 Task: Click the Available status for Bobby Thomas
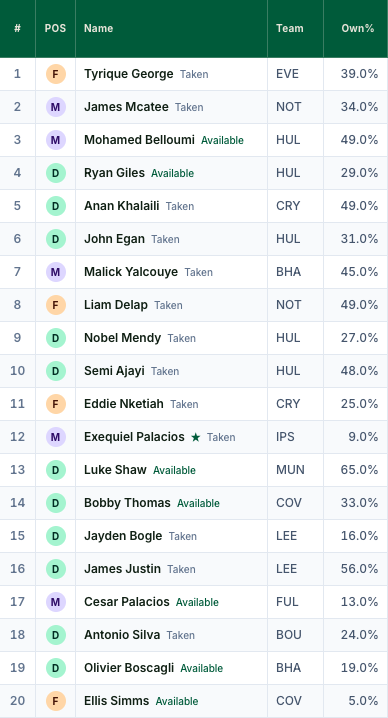(198, 503)
